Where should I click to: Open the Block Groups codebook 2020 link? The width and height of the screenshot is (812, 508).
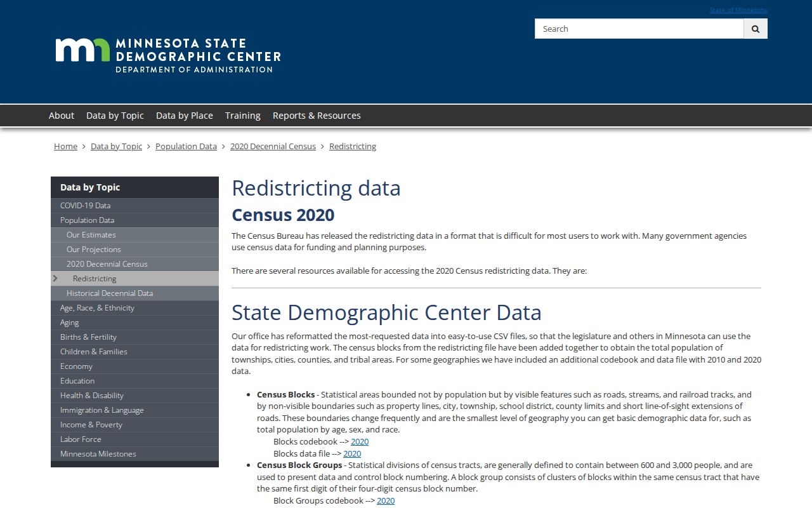(386, 501)
